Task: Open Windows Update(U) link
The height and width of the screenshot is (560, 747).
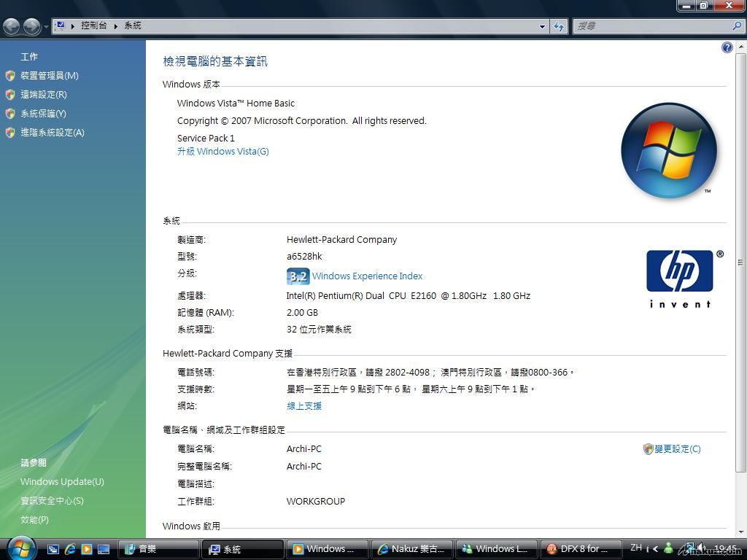Action: tap(62, 482)
